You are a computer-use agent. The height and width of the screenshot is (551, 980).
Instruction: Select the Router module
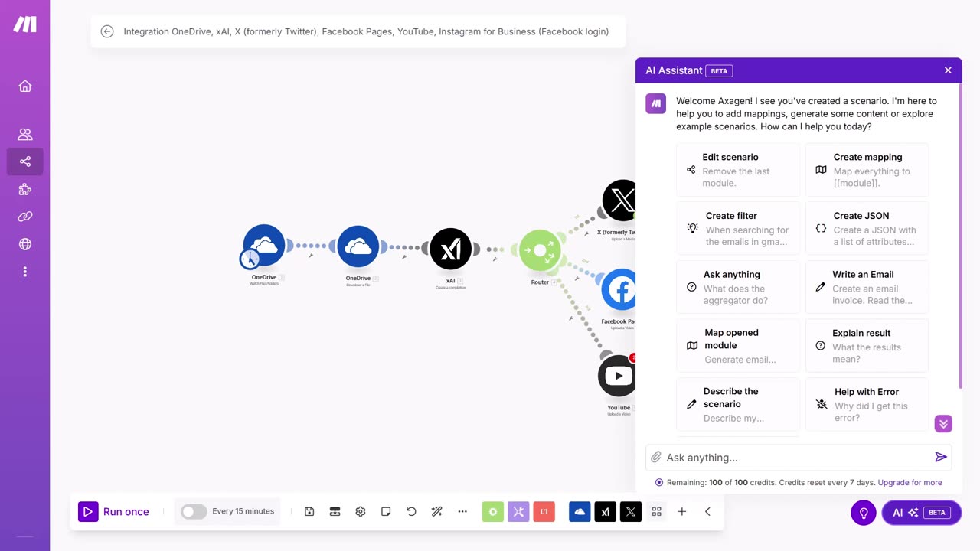540,250
